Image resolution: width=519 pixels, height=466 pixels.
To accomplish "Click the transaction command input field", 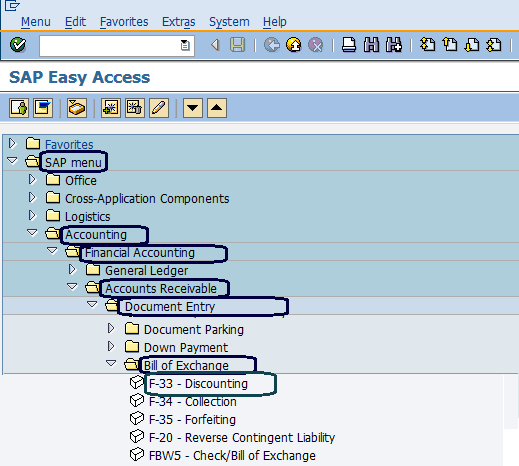I will pyautogui.click(x=110, y=46).
